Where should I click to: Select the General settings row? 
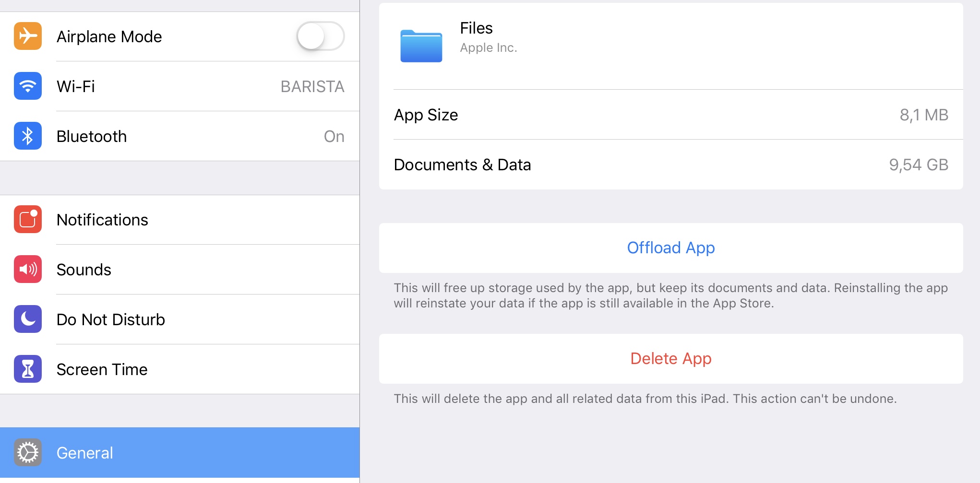point(179,453)
